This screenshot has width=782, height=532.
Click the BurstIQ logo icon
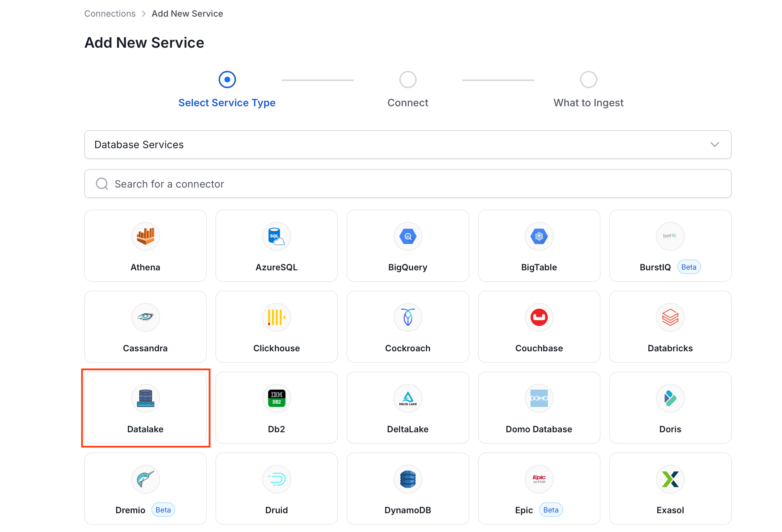670,236
